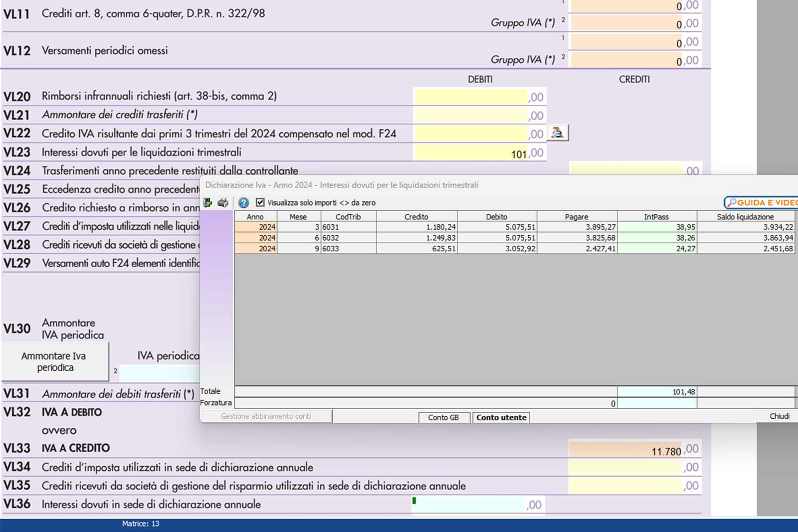Viewport: 798px width, 532px height.
Task: Select the row with CodTrib 6032
Action: pyautogui.click(x=348, y=238)
